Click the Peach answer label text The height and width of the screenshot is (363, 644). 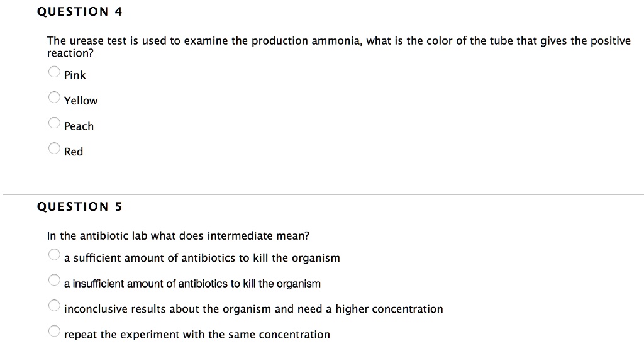point(79,126)
